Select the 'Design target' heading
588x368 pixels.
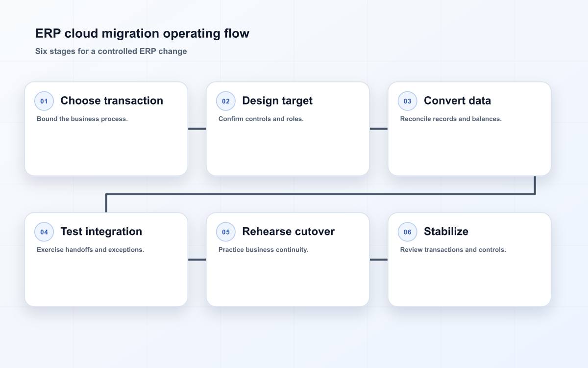click(x=277, y=101)
